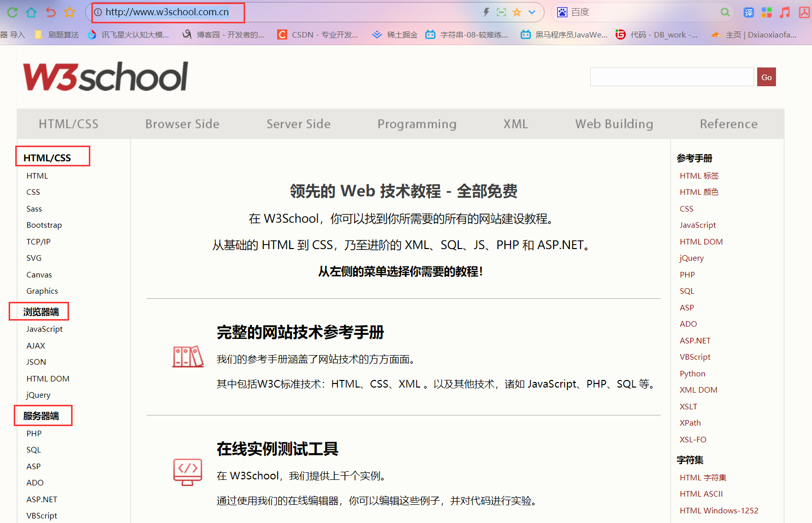Click the green reload page icon
The width and height of the screenshot is (812, 523).
(13, 12)
